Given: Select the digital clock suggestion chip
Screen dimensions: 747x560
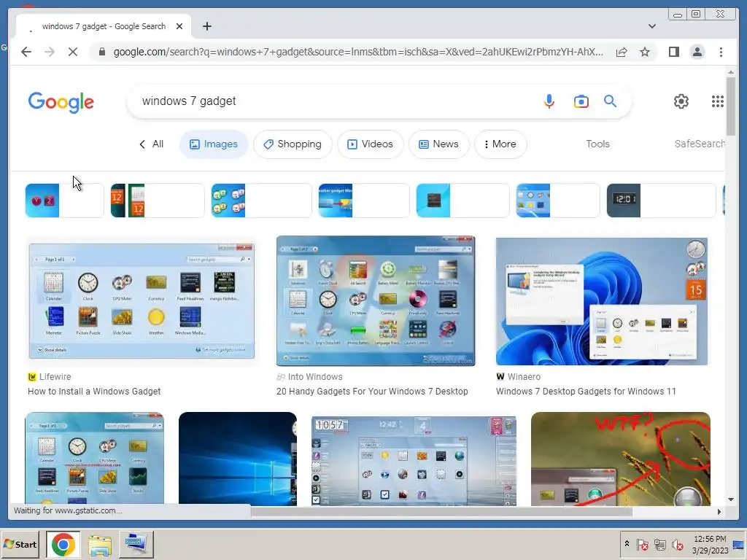Looking at the screenshot, I should click(x=661, y=201).
